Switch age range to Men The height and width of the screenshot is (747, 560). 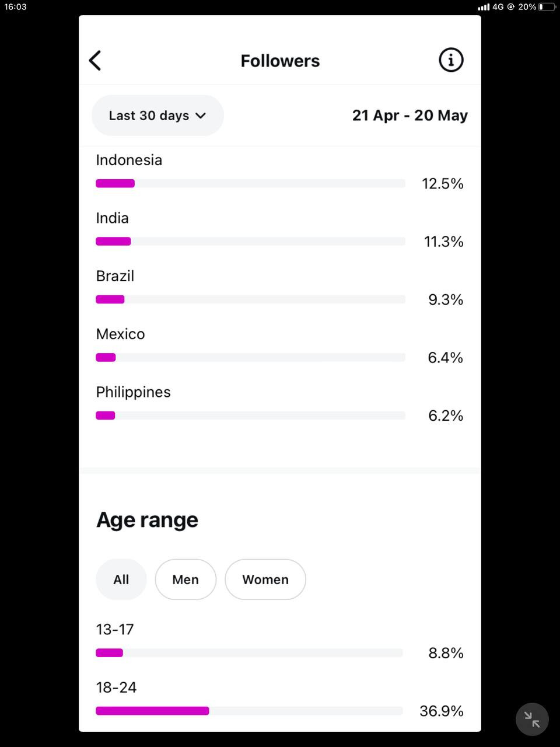click(185, 580)
